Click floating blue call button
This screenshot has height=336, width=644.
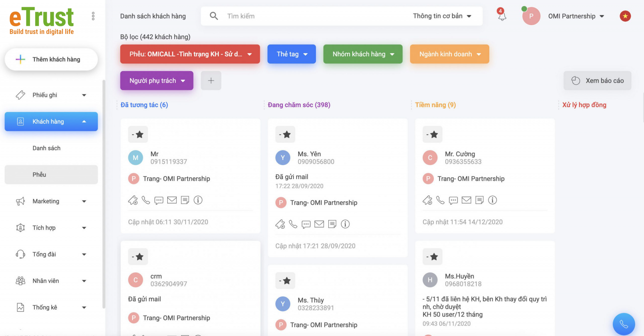tap(624, 324)
